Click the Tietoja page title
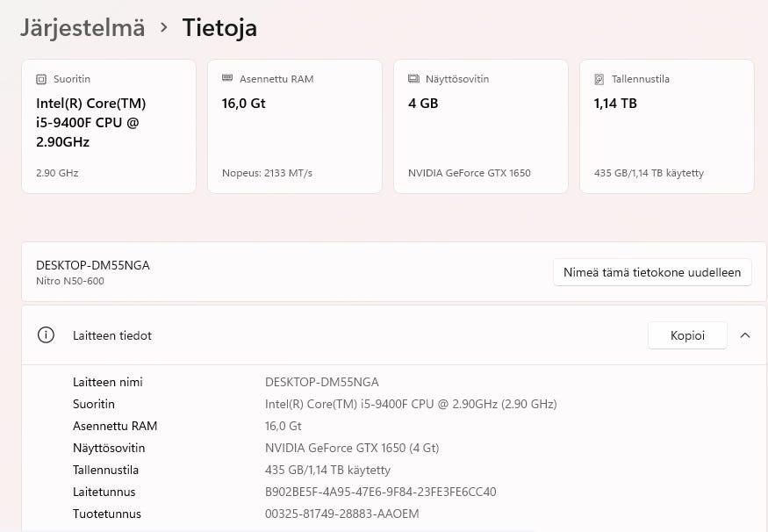Viewport: 768px width, 532px height. 219,28
